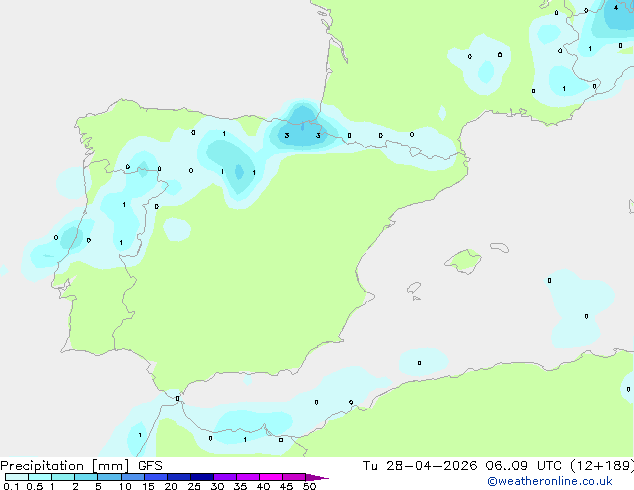Click the 'Tu 28-04-2026' date text
Screen dimensions: 634x490
click(x=420, y=466)
